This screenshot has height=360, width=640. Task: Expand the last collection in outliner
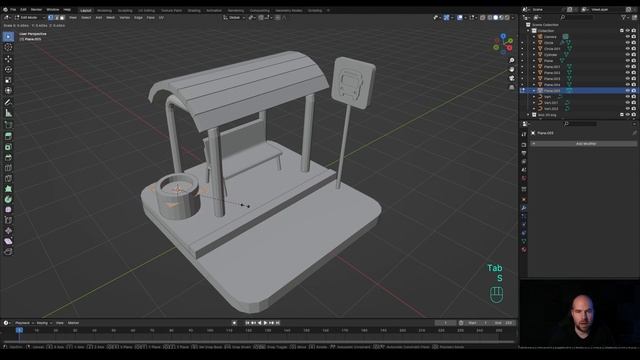point(528,115)
